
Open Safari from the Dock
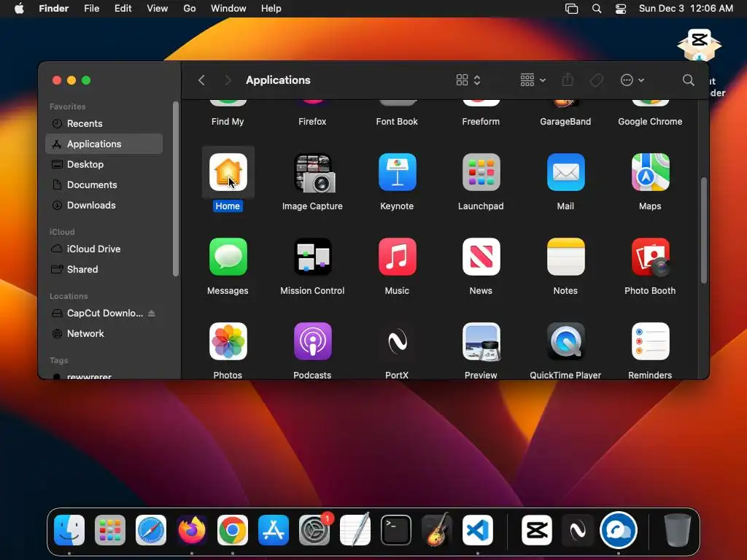tap(151, 530)
